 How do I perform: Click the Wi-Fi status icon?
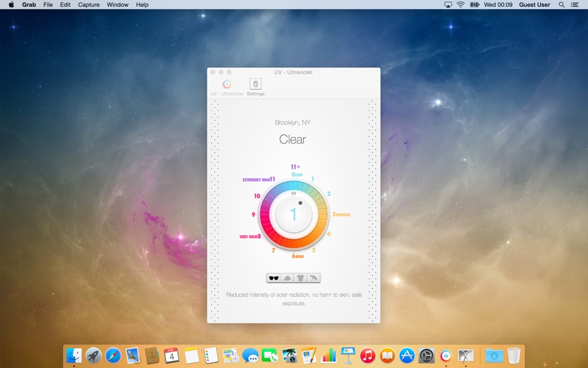(x=460, y=4)
